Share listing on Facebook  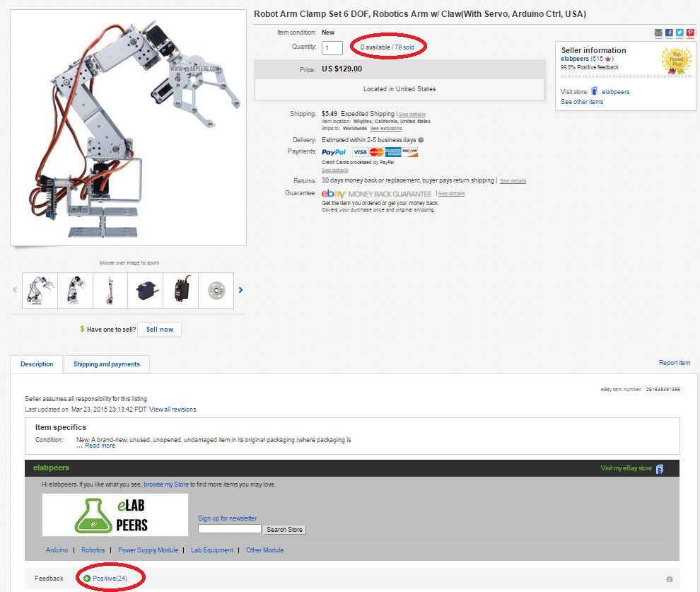point(669,33)
